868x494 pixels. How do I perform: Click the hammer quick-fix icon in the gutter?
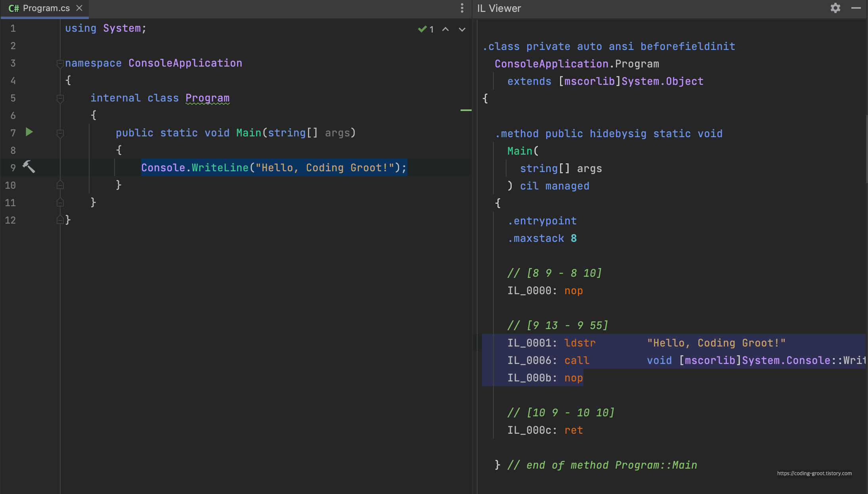(x=29, y=167)
